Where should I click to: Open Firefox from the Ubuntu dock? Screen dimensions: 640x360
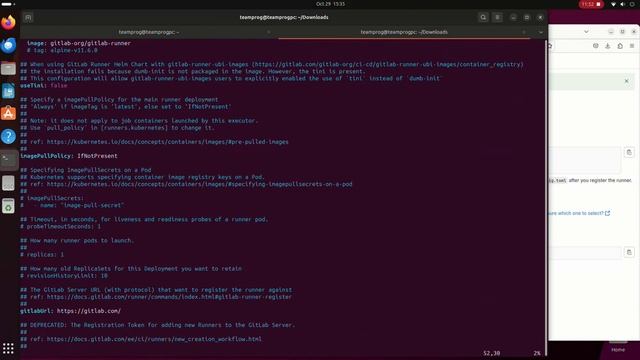(x=8, y=22)
